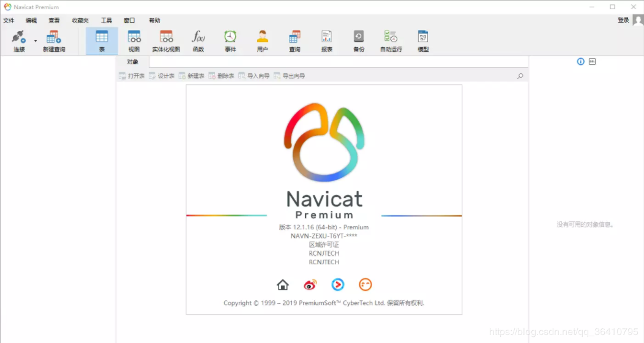Open the 事件 (Event) clock icon

point(230,41)
